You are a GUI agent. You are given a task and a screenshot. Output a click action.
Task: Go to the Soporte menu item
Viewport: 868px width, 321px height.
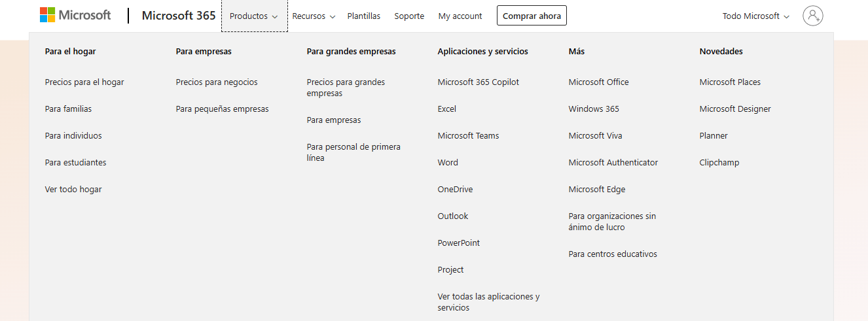coord(409,16)
